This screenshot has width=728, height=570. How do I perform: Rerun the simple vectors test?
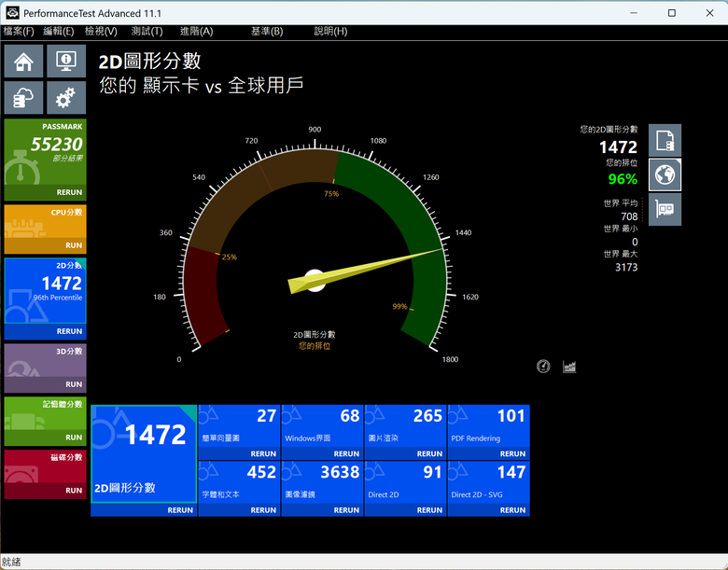click(239, 453)
